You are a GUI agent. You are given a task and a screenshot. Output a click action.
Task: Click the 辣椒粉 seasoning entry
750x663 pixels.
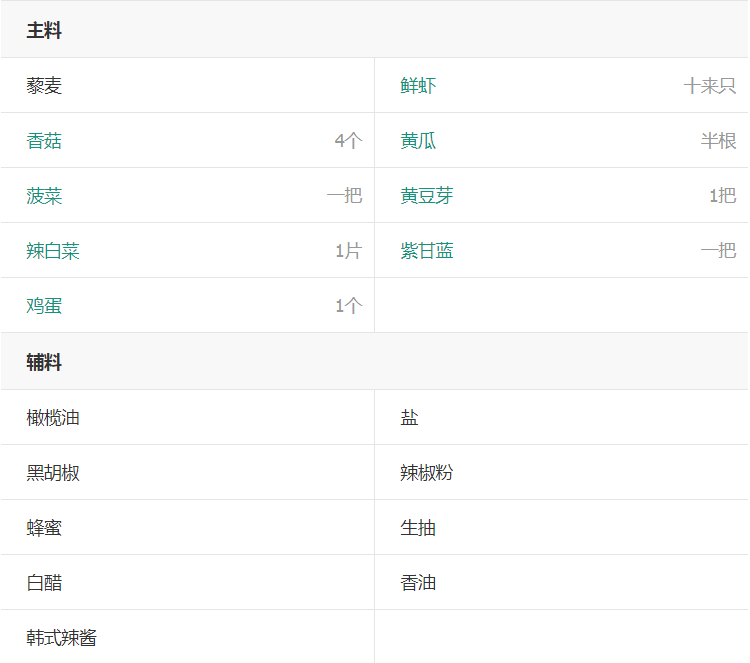[427, 473]
